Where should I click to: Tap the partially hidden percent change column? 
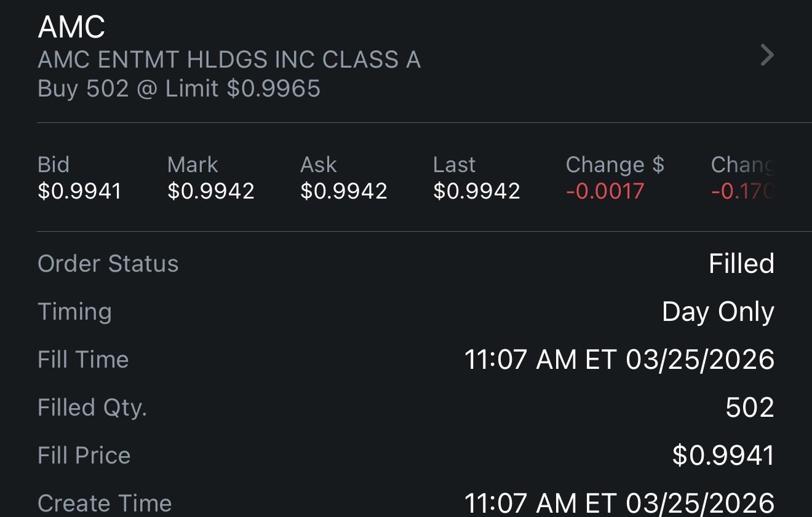(742, 178)
